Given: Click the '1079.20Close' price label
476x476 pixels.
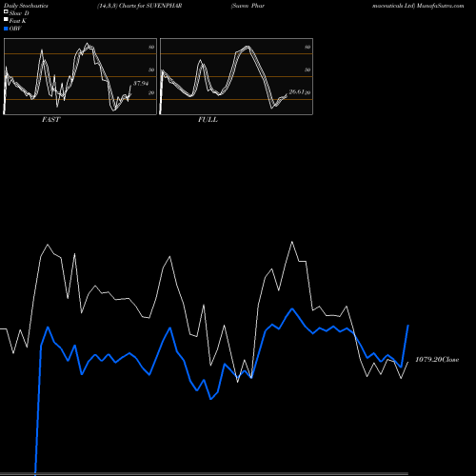Looking at the screenshot, I should pos(437,360).
